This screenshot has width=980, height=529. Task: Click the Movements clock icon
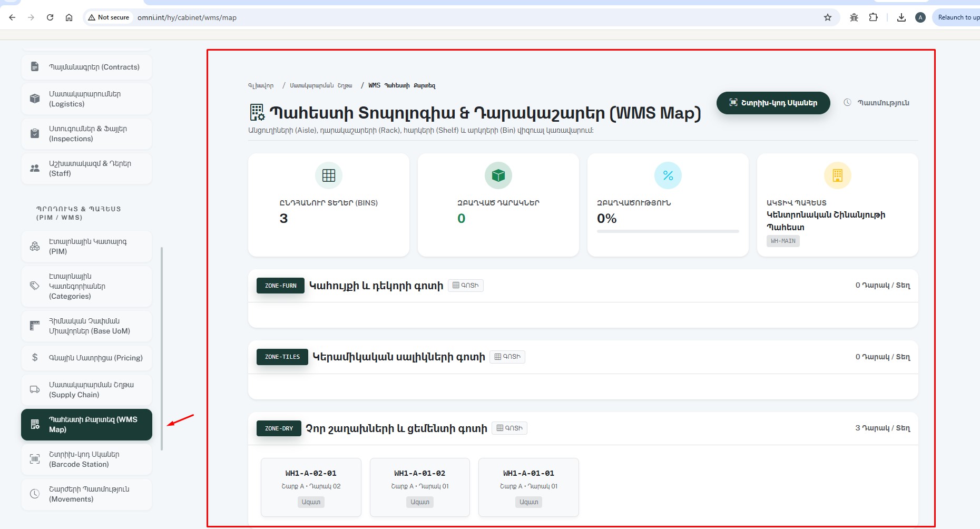coord(35,494)
